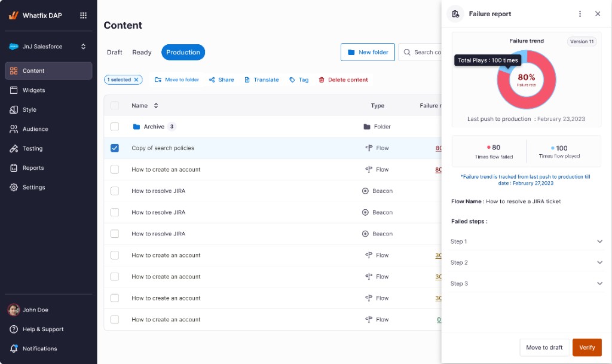This screenshot has height=364, width=612.
Task: Switch to the Ready tab
Action: [142, 52]
